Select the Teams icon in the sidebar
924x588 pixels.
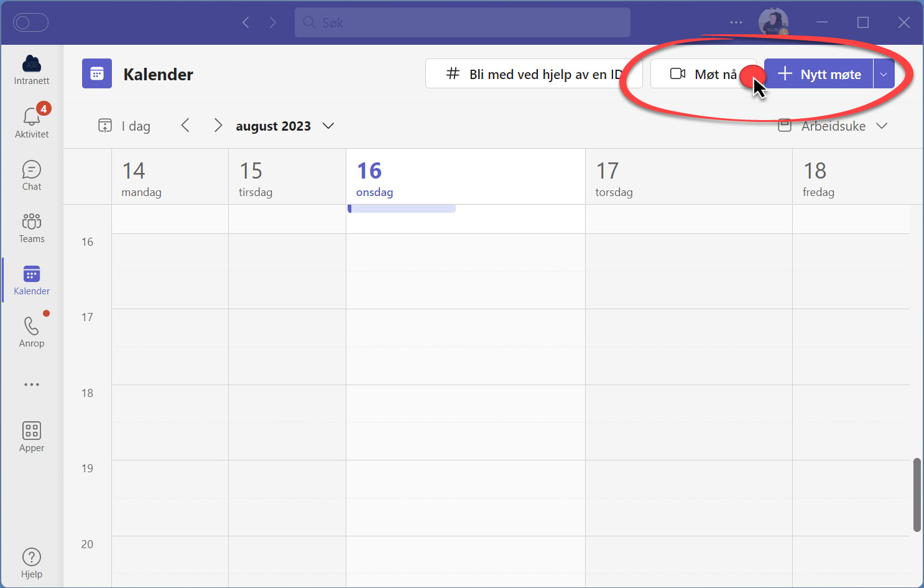(31, 227)
